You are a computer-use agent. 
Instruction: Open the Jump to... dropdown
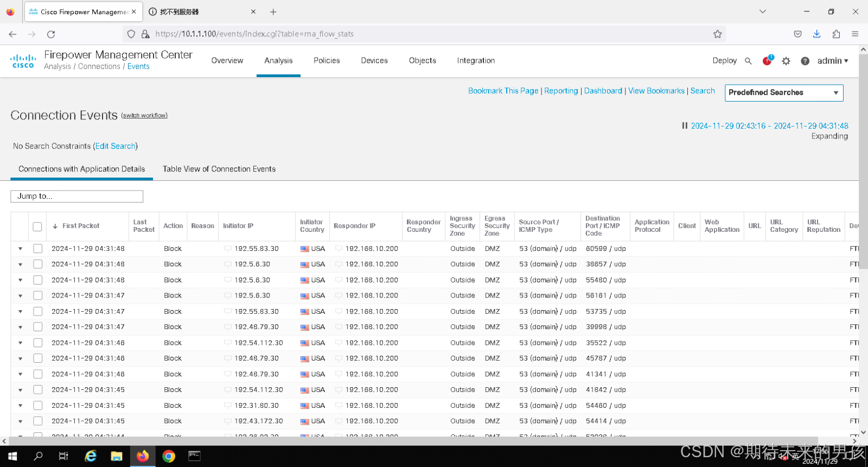click(x=76, y=196)
